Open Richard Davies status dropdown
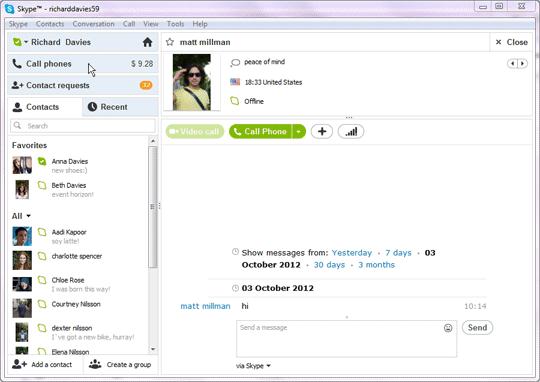This screenshot has height=382, width=540. coord(20,42)
